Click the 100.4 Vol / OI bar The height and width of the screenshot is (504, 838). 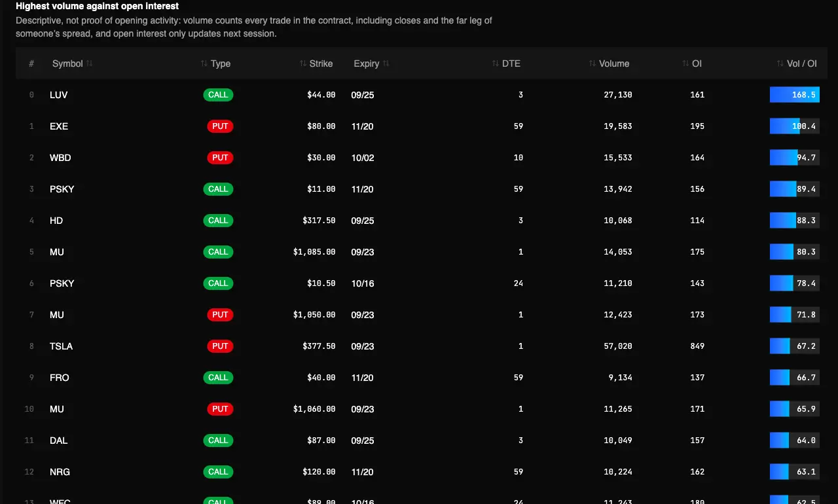click(x=795, y=126)
